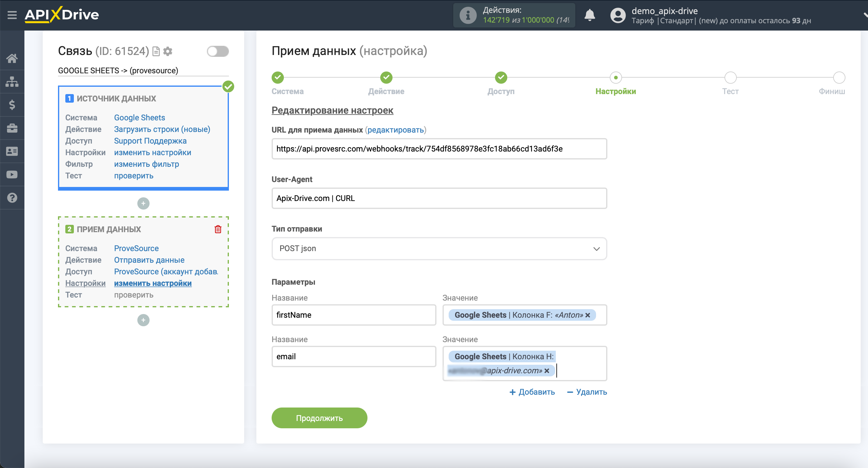Viewport: 868px width, 468px height.
Task: Click the редактировать URL link
Action: pos(395,130)
